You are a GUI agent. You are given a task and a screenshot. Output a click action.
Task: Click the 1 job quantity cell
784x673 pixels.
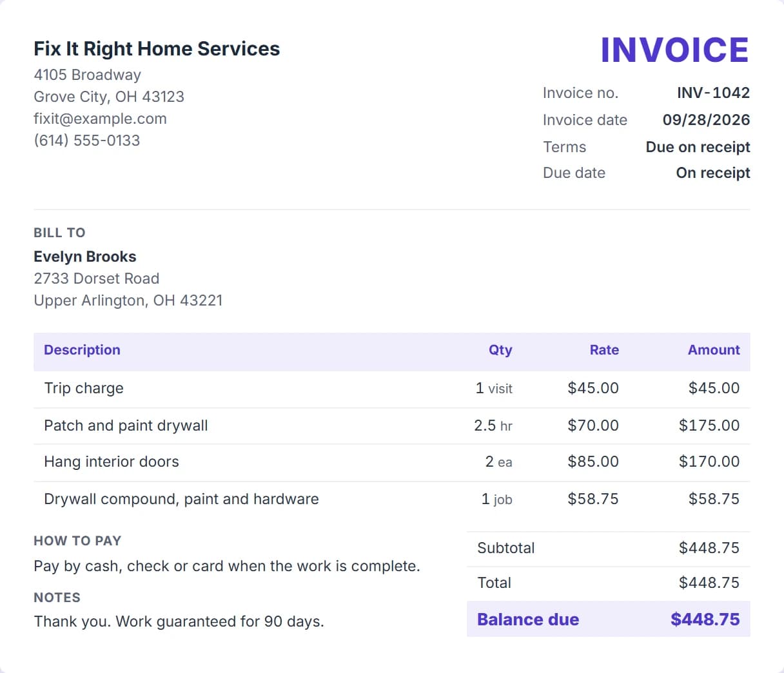(497, 499)
